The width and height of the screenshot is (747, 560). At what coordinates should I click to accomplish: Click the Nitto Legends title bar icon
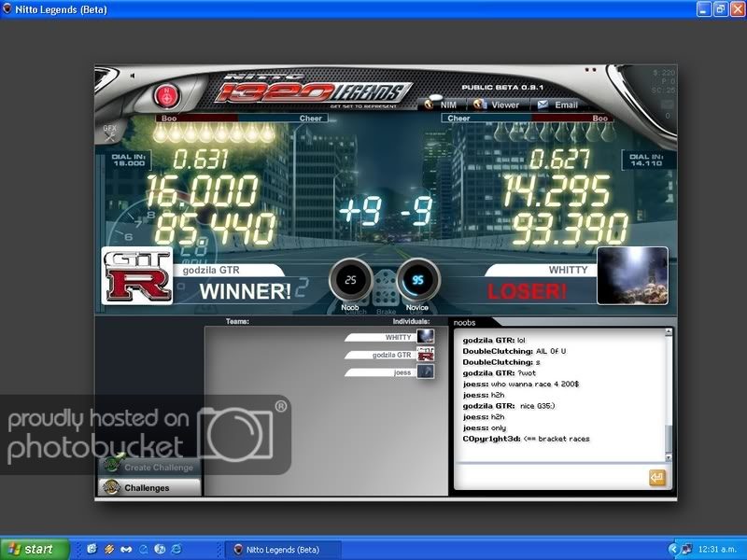coord(7,9)
